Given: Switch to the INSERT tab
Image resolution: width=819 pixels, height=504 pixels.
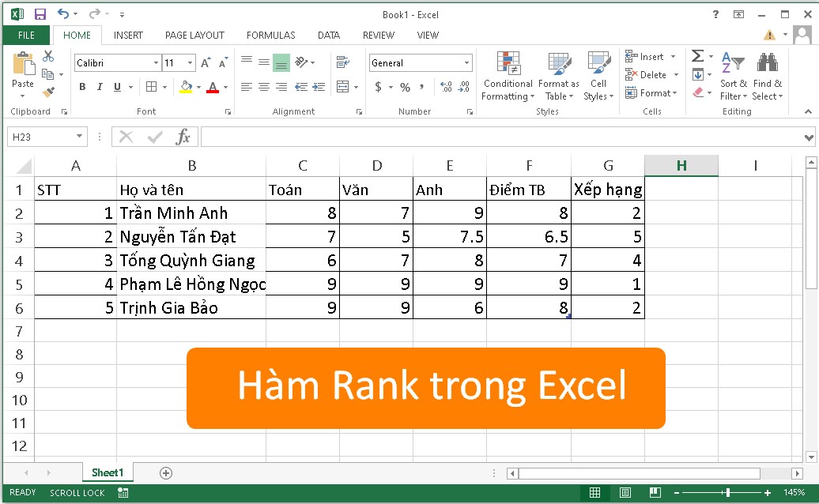Looking at the screenshot, I should coord(128,36).
